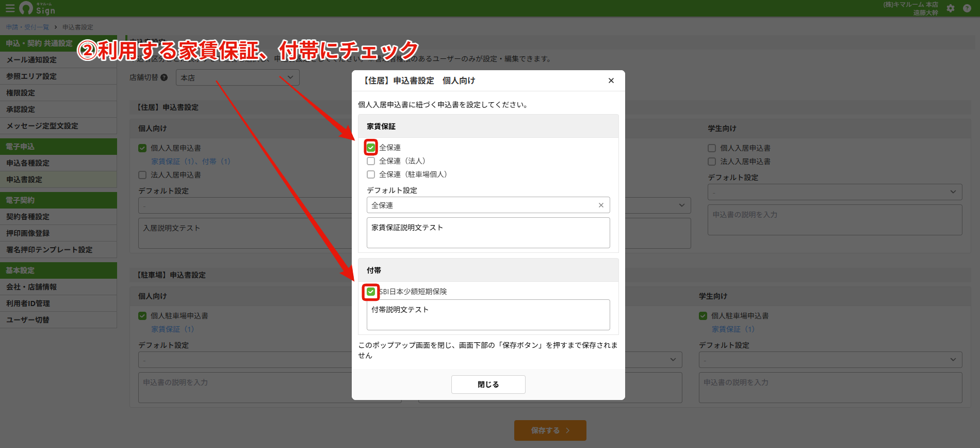Open 家賃保証（1） link under 駐車場 個人向け

pyautogui.click(x=173, y=329)
